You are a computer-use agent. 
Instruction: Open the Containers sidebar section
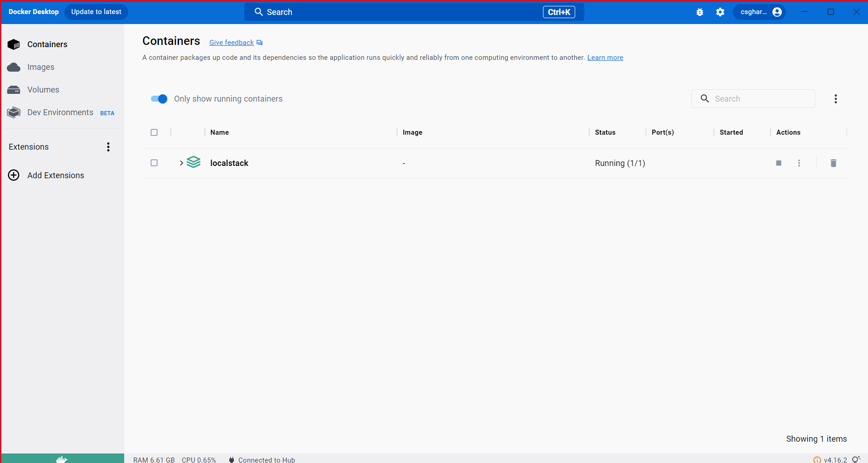tap(63, 44)
